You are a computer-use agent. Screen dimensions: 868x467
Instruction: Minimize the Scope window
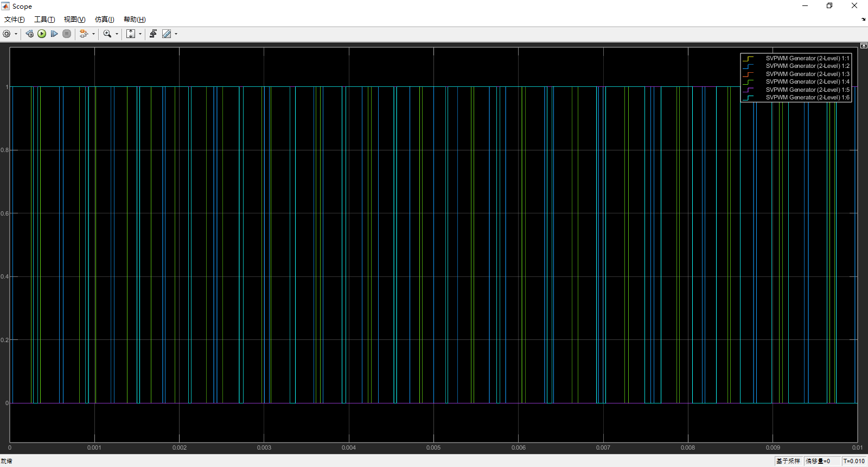point(805,6)
